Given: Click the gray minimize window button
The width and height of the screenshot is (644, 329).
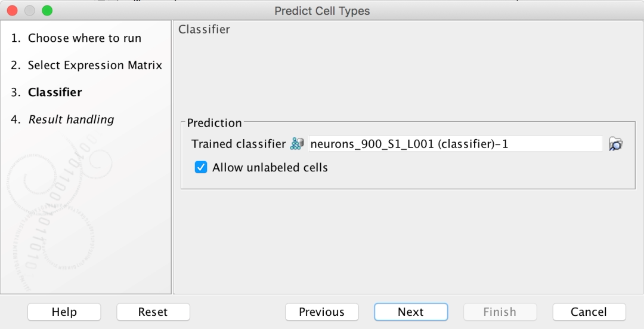Looking at the screenshot, I should pyautogui.click(x=30, y=11).
